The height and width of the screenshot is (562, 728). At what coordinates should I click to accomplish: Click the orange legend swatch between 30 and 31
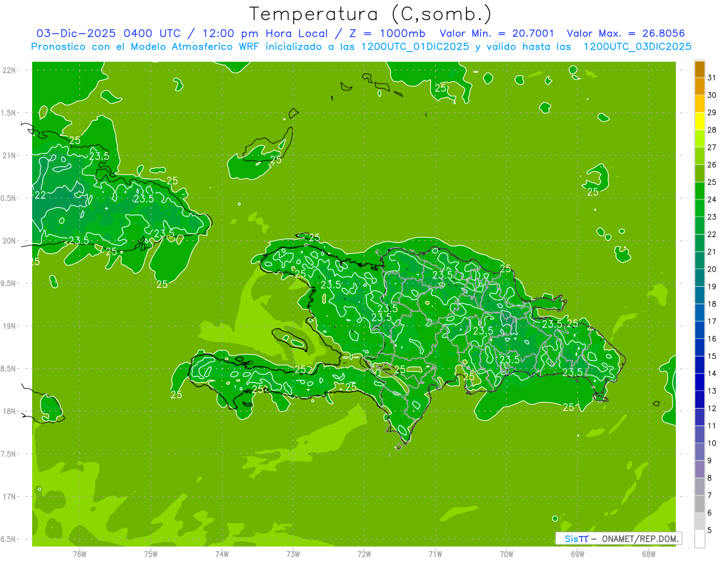click(x=700, y=87)
